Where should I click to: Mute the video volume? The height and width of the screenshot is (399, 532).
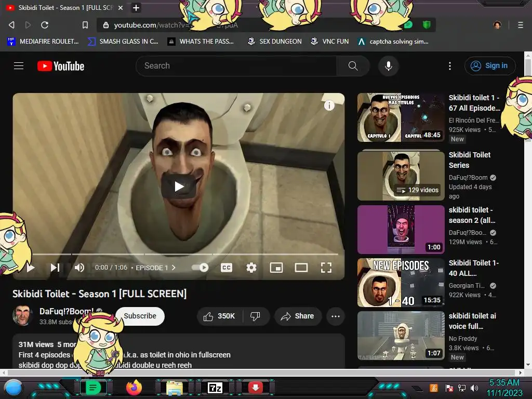click(79, 268)
